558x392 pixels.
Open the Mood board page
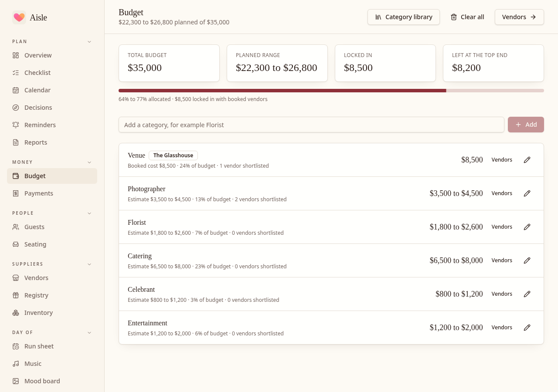point(52,381)
